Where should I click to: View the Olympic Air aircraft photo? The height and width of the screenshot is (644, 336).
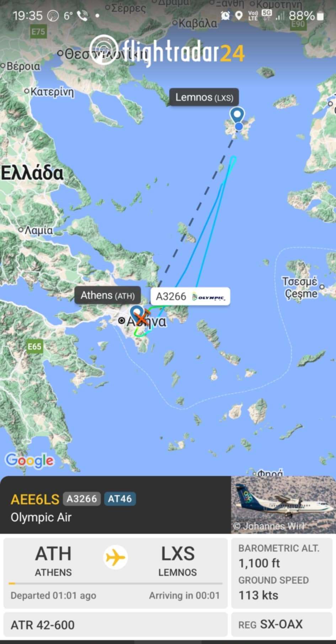coord(283,504)
